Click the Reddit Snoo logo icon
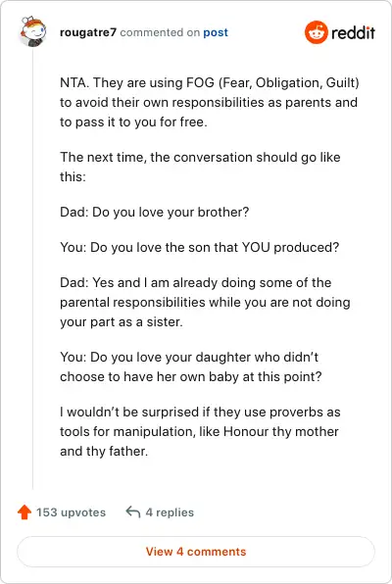Image resolution: width=392 pixels, height=584 pixels. [316, 32]
